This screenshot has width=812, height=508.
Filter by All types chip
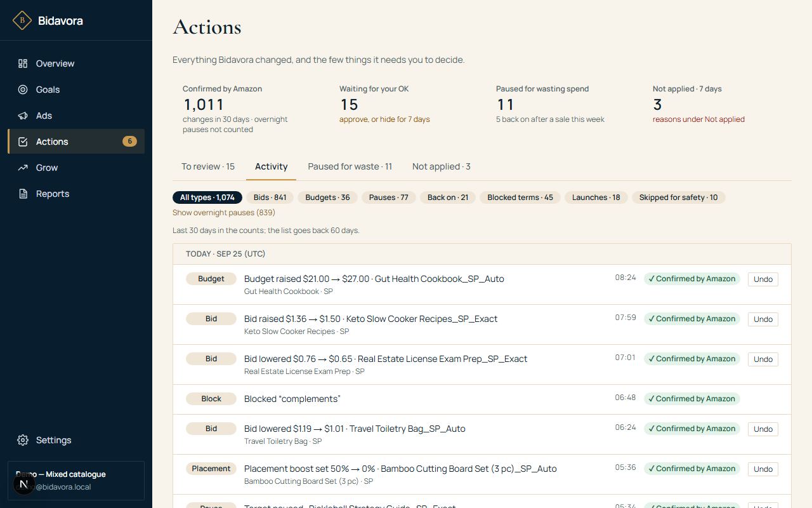207,197
